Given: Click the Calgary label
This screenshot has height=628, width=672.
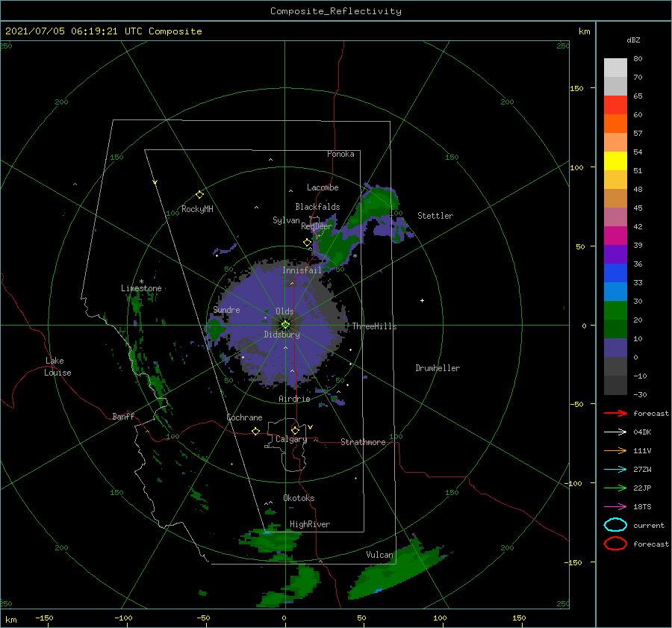Looking at the screenshot, I should (x=291, y=439).
